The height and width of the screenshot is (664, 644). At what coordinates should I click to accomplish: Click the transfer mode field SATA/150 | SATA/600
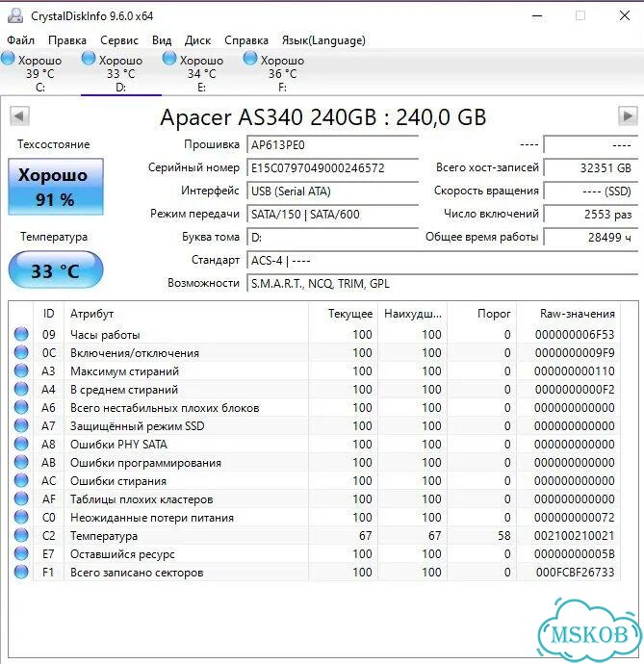(333, 214)
